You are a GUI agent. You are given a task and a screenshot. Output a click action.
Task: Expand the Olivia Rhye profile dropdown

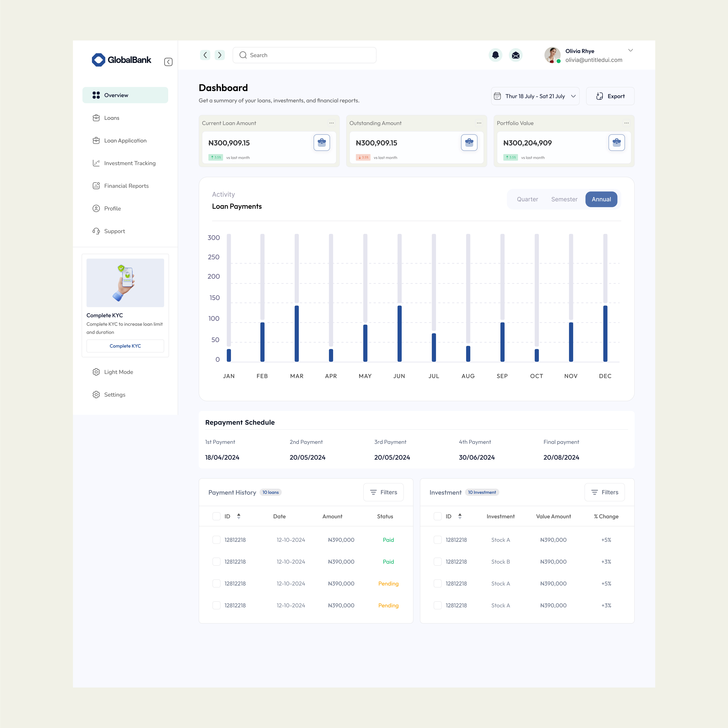pos(630,50)
